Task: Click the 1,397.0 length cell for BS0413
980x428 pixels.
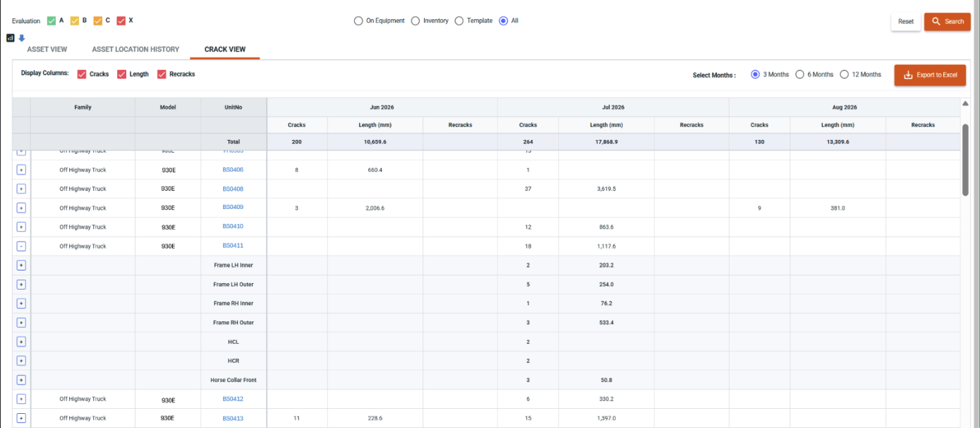Action: pos(606,418)
